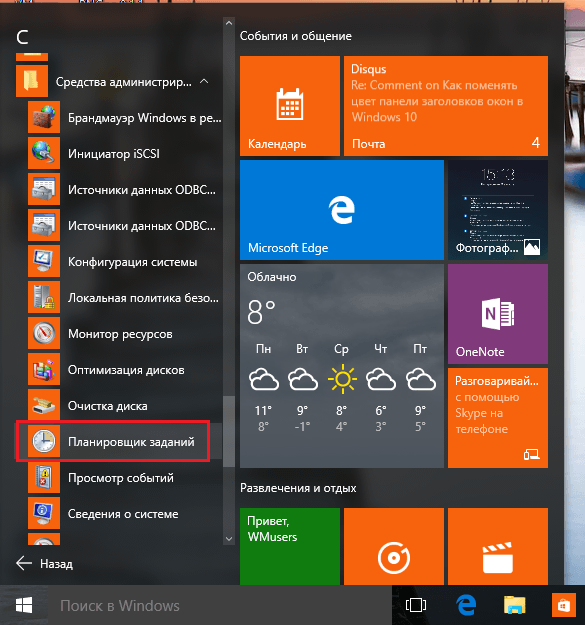Open the Groove music tile with disc icon
585x625 pixels.
coord(394,546)
